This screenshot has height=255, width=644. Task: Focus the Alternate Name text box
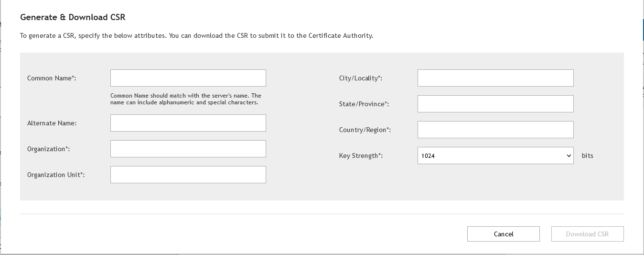tap(188, 123)
